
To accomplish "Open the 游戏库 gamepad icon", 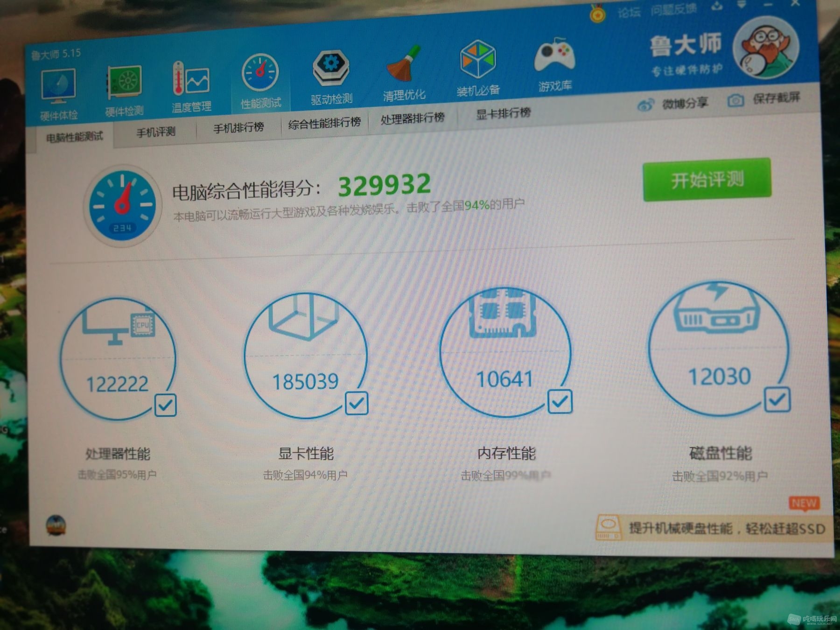I will tap(554, 55).
